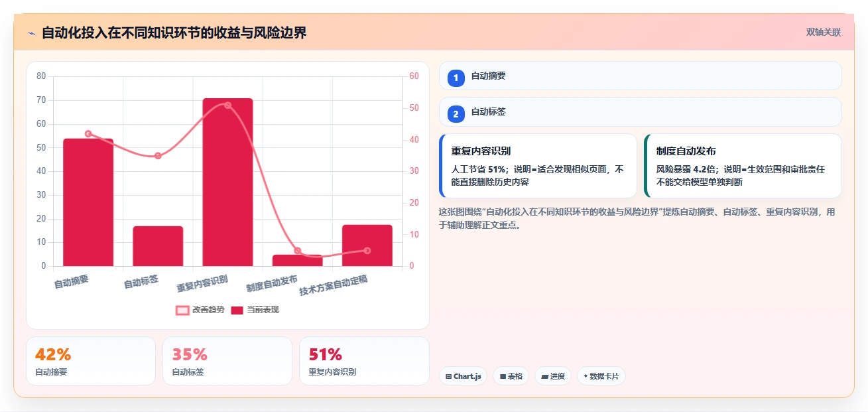
Task: Click the 自动标签 label in numbered row 2
Action: pyautogui.click(x=488, y=111)
